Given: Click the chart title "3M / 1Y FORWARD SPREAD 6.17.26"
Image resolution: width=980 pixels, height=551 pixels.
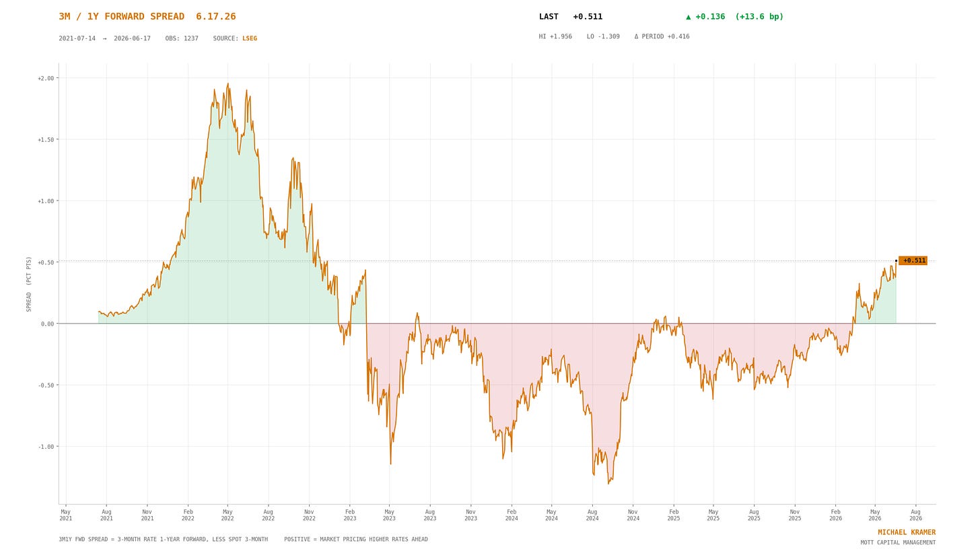Looking at the screenshot, I should tap(147, 17).
